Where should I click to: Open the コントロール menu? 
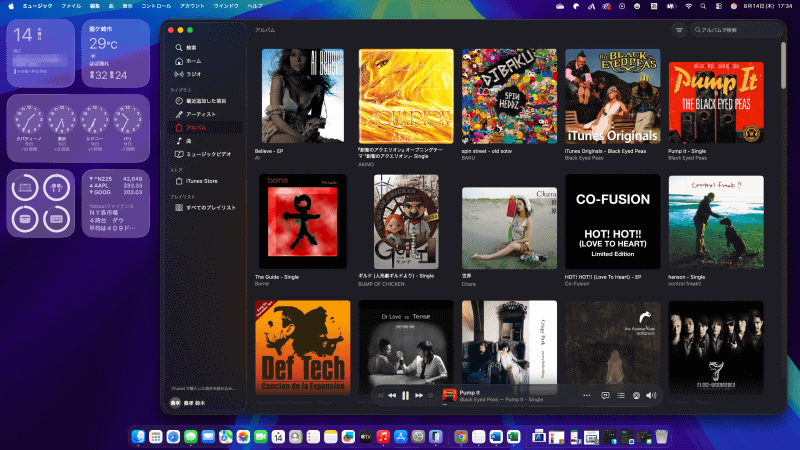tap(156, 6)
